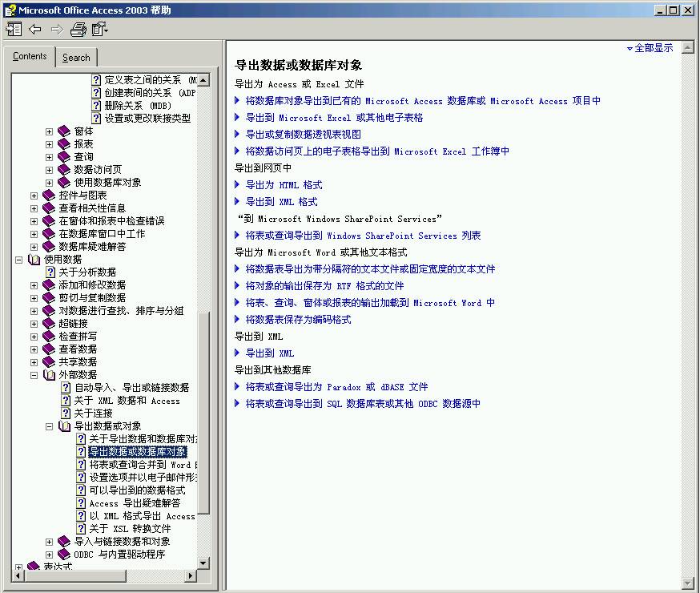Click the 检查拼写 book icon
Image resolution: width=700 pixels, height=593 pixels.
click(x=49, y=337)
